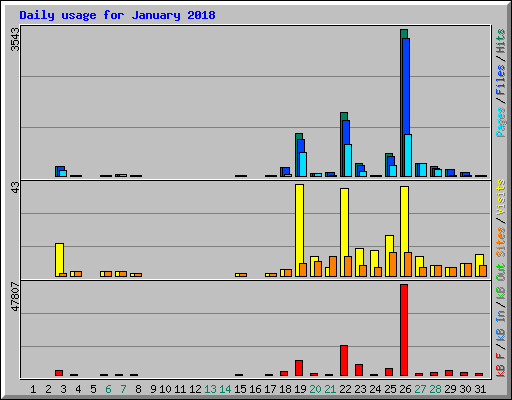Click day 29 on the x-axis

coord(450,389)
